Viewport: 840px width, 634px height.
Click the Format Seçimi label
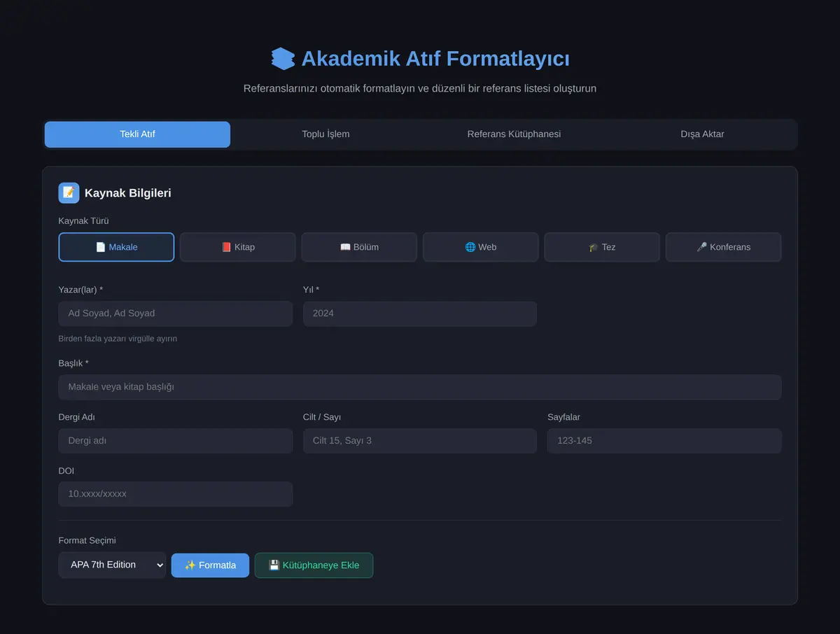pyautogui.click(x=87, y=540)
